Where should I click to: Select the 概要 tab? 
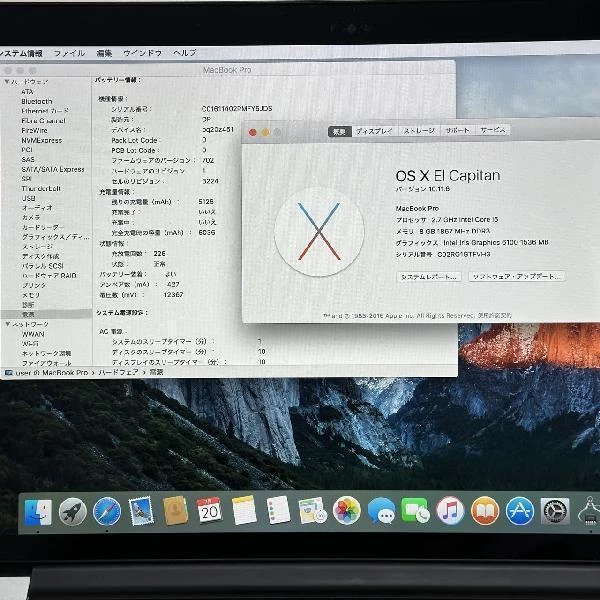[339, 132]
